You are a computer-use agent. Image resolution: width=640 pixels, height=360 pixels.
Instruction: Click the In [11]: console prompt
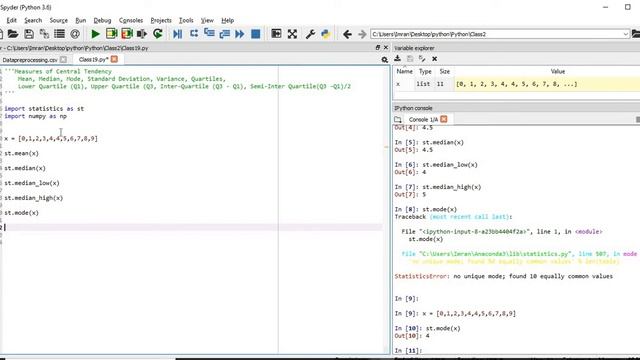point(408,351)
